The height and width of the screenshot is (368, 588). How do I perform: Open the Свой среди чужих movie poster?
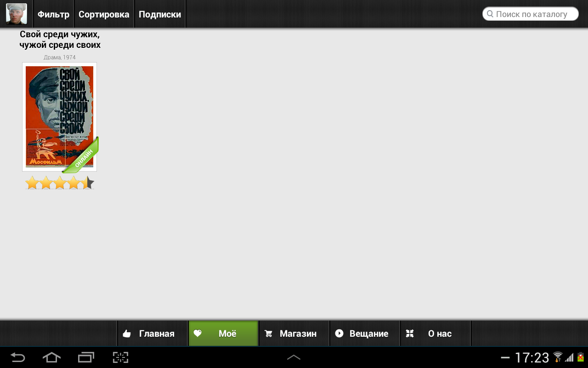click(60, 117)
